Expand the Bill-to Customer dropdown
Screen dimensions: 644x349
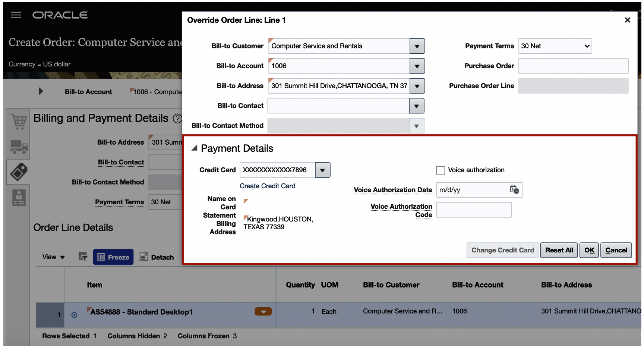click(417, 46)
